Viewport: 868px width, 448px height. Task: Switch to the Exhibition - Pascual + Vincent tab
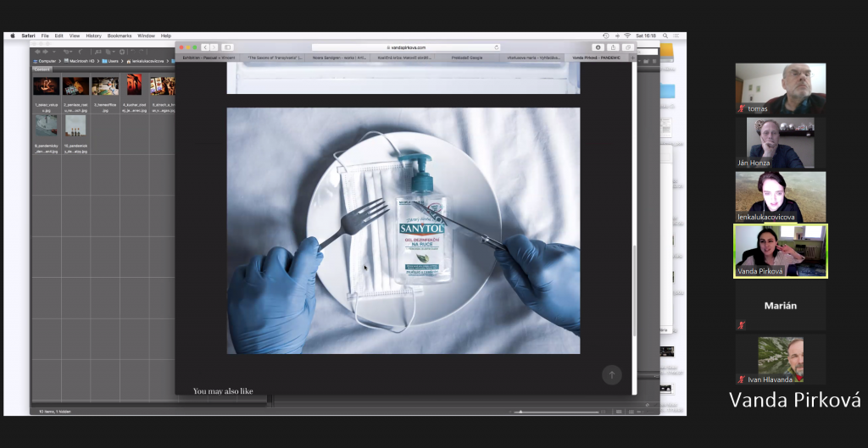tap(208, 58)
